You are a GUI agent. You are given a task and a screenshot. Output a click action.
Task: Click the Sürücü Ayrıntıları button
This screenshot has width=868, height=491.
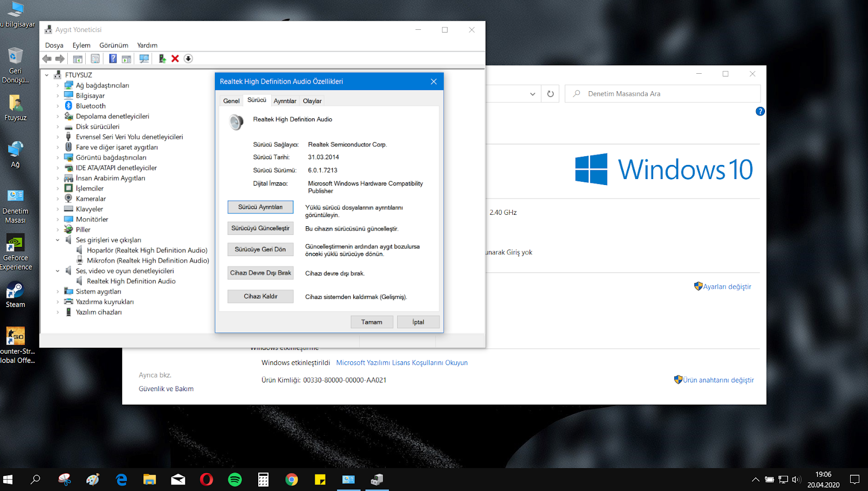(x=260, y=207)
